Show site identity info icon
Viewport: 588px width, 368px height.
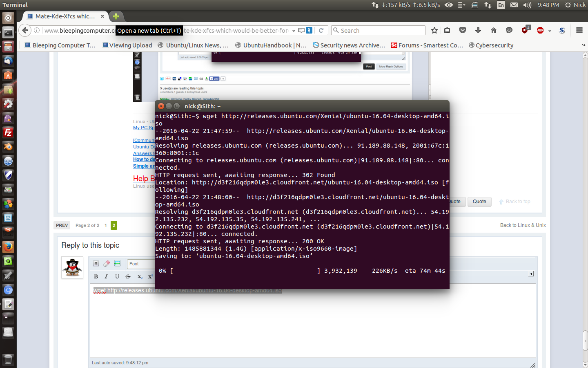(x=37, y=30)
